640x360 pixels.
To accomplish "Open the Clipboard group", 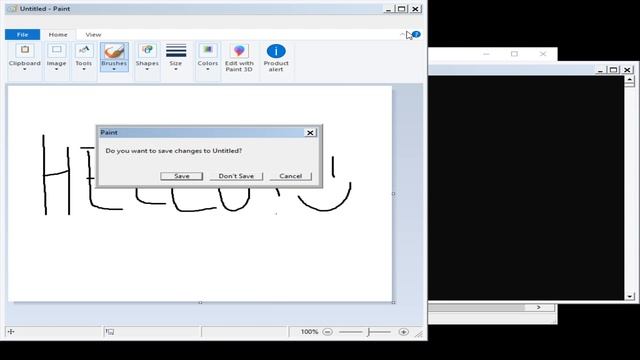I will point(24,58).
